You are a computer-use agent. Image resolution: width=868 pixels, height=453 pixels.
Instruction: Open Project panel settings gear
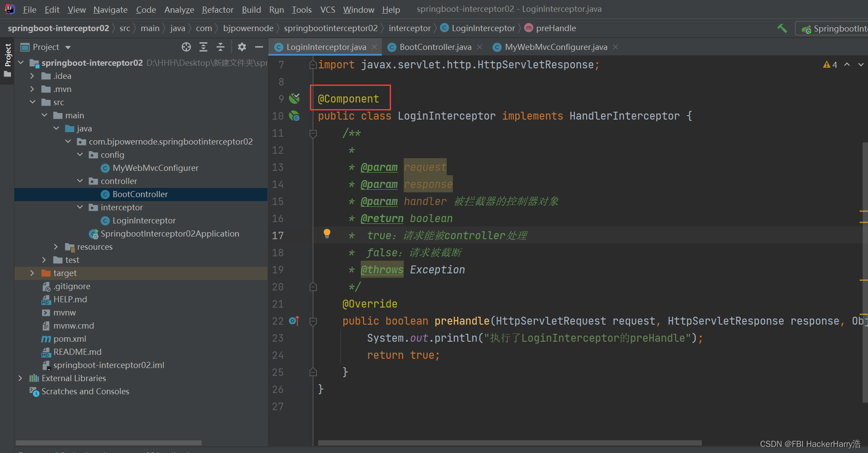(242, 47)
